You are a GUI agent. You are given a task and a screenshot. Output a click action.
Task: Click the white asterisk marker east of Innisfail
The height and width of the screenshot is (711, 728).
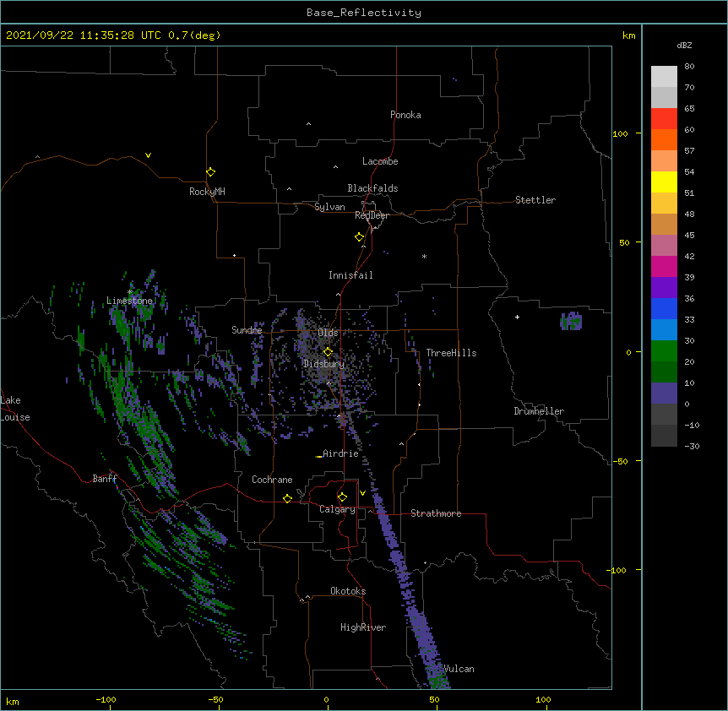point(424,256)
